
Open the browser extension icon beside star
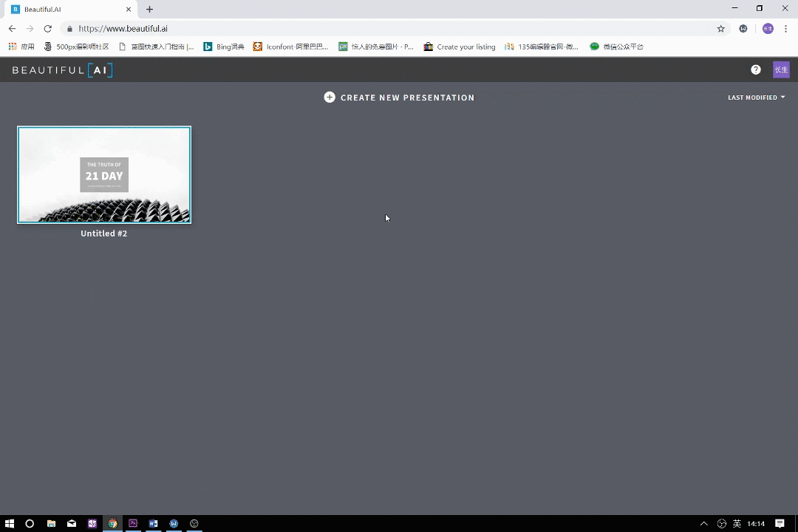tap(743, 29)
